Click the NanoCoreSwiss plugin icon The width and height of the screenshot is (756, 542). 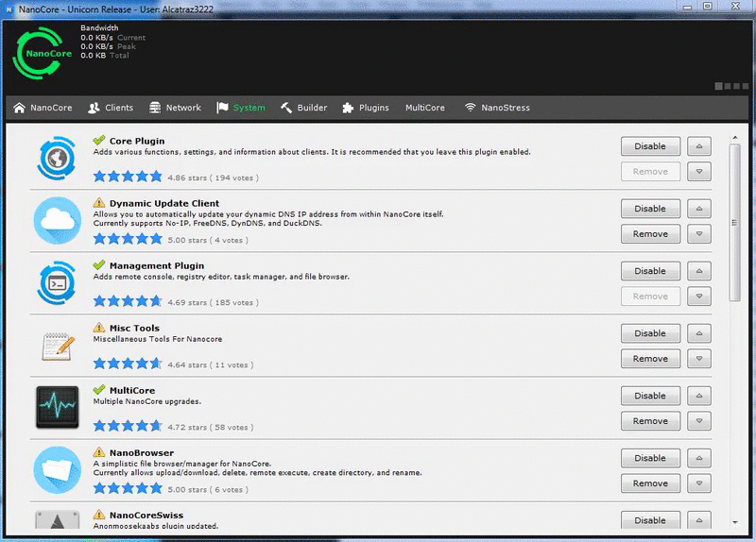coord(58,520)
